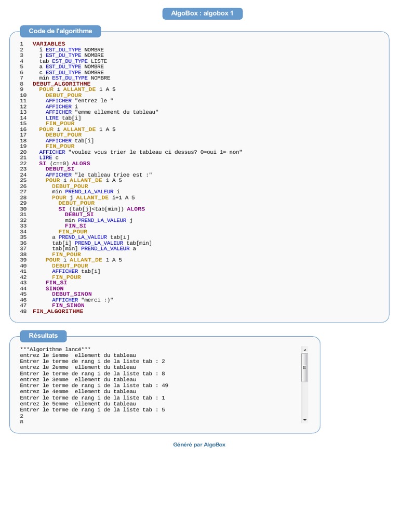The width and height of the screenshot is (399, 532).
Task: Click 'entrez le 2emme ellement' result line
Action: click(78, 367)
